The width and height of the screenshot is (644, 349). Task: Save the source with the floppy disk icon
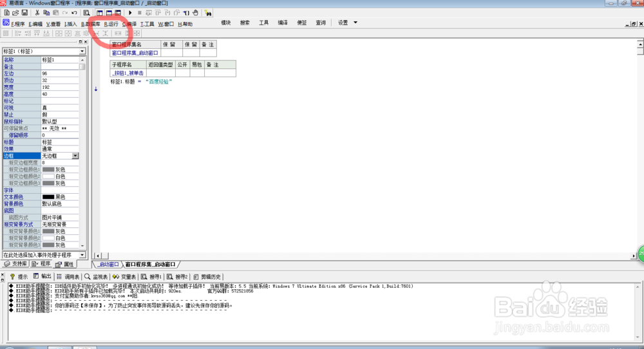24,13
